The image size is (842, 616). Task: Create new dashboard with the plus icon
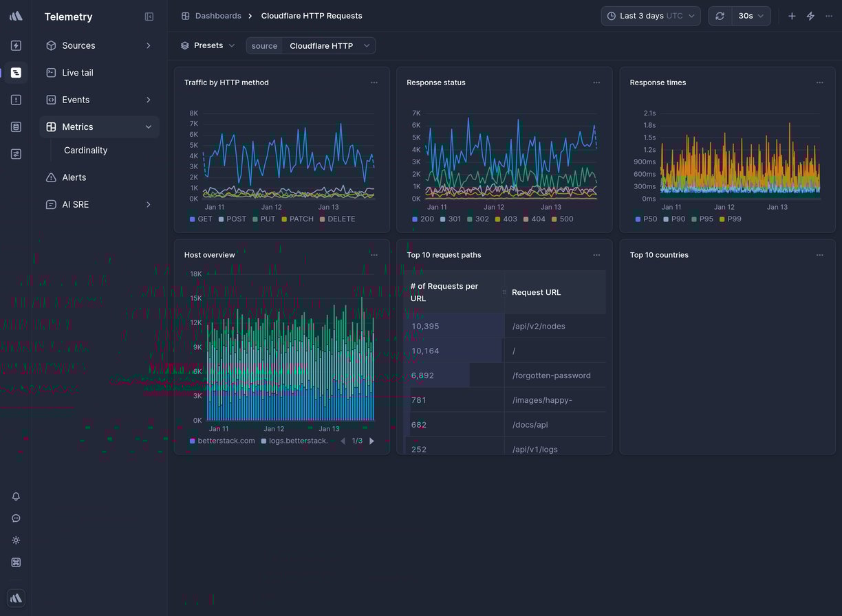click(x=792, y=15)
